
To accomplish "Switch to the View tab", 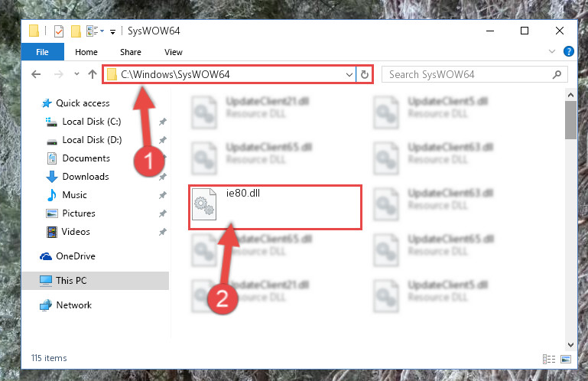I will coord(174,52).
